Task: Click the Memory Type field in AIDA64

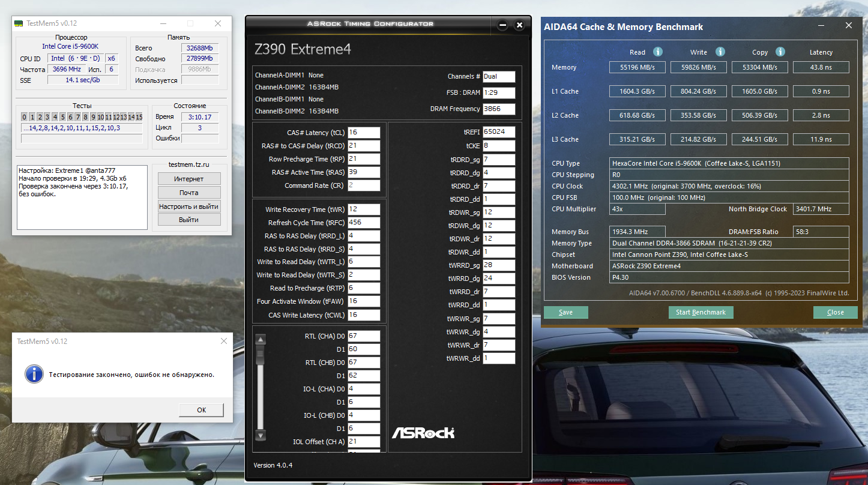Action: point(729,243)
